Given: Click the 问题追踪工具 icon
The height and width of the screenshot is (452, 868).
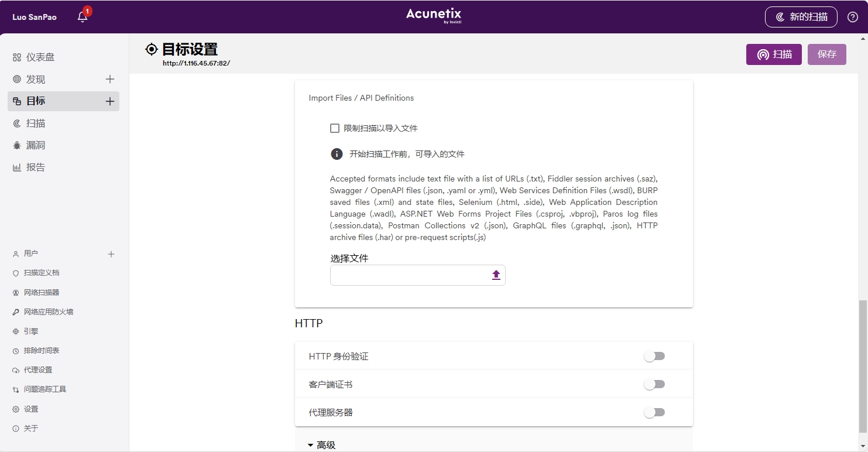Looking at the screenshot, I should (16, 390).
